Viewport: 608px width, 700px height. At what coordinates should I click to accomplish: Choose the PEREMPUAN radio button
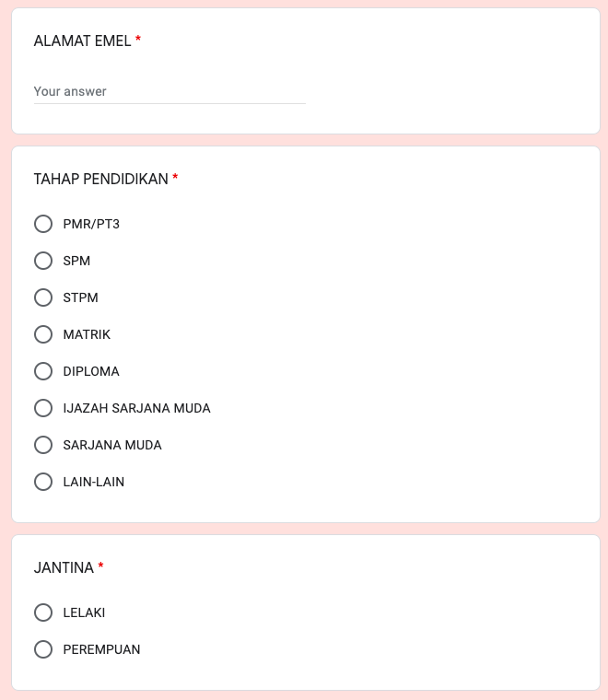(43, 649)
